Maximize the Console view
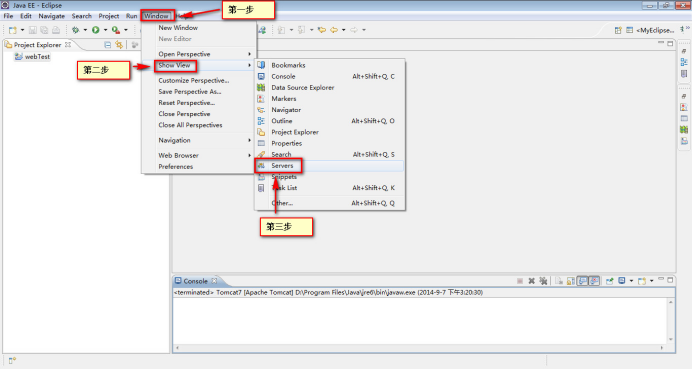Image resolution: width=692 pixels, height=369 pixels. 670,280
